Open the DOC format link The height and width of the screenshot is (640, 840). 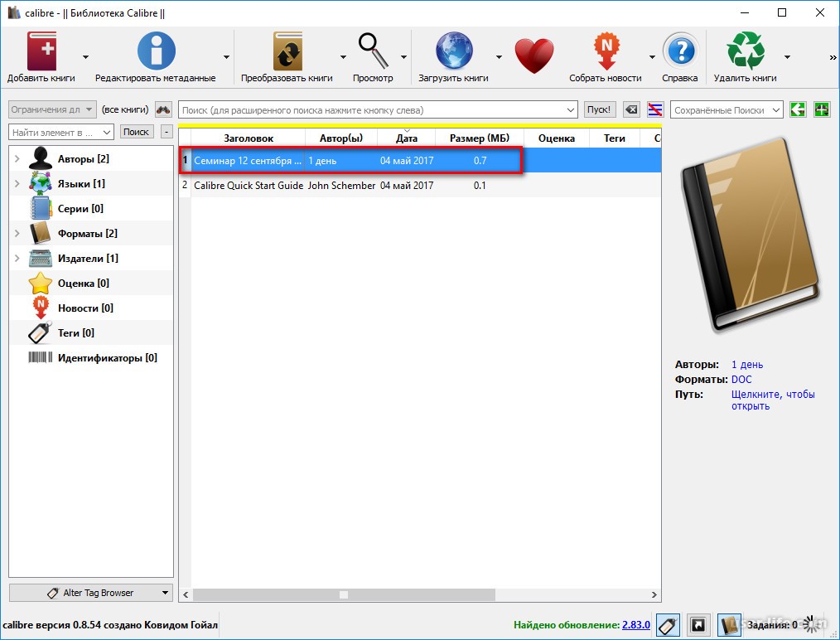[x=741, y=380]
